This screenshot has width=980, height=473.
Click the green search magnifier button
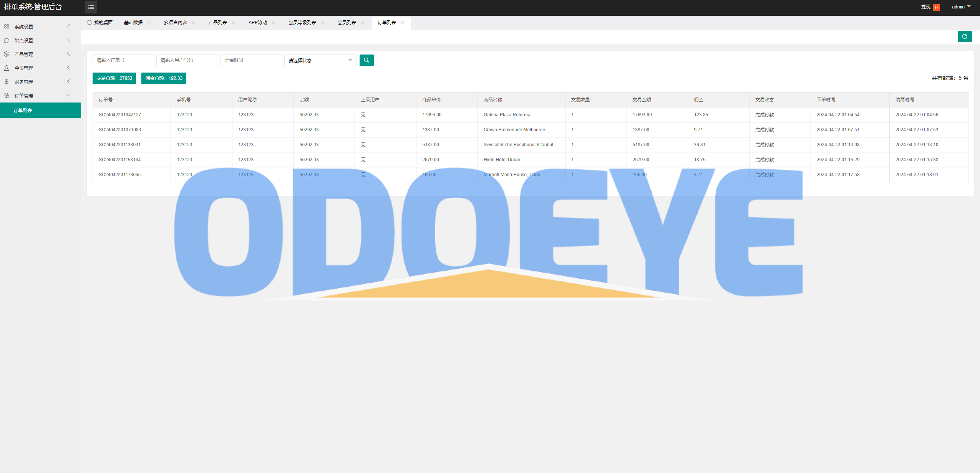[x=366, y=60]
